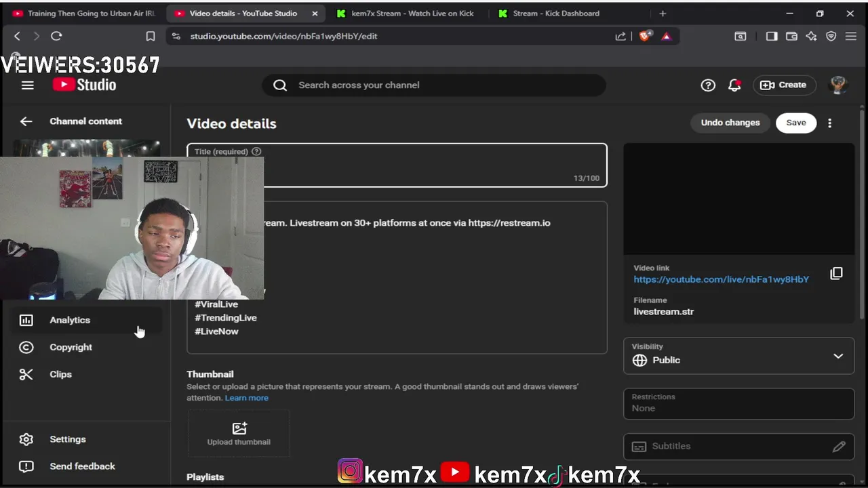The height and width of the screenshot is (488, 868).
Task: Click the #ViralLive hashtag text
Action: click(x=216, y=304)
